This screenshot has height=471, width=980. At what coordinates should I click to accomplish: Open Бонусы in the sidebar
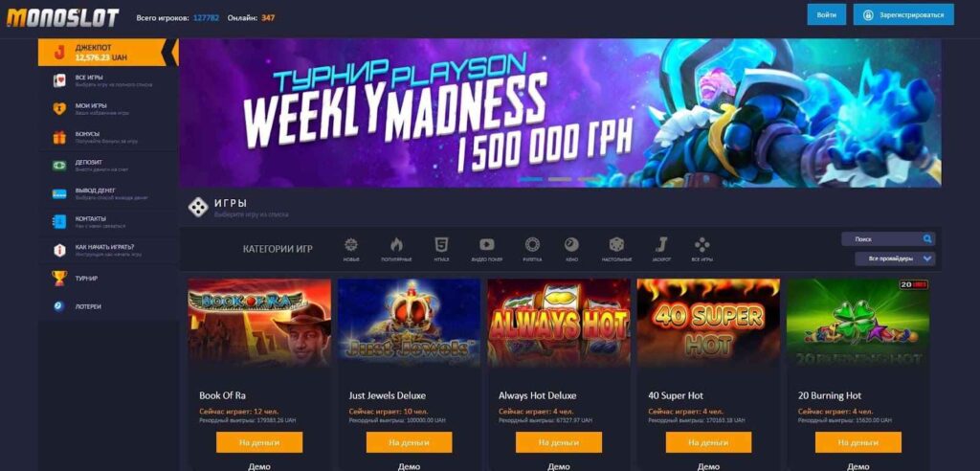101,137
